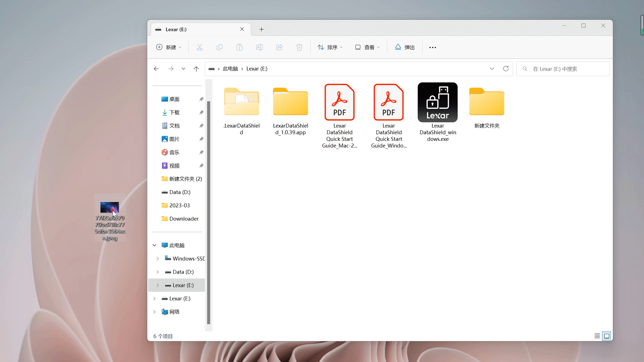The image size is (644, 362).
Task: Click the Delete trash icon
Action: tap(300, 47)
